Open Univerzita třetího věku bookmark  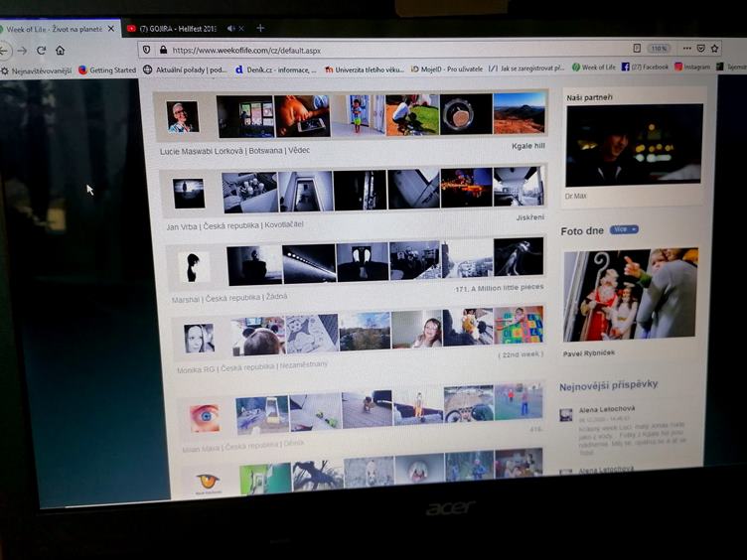pyautogui.click(x=364, y=70)
